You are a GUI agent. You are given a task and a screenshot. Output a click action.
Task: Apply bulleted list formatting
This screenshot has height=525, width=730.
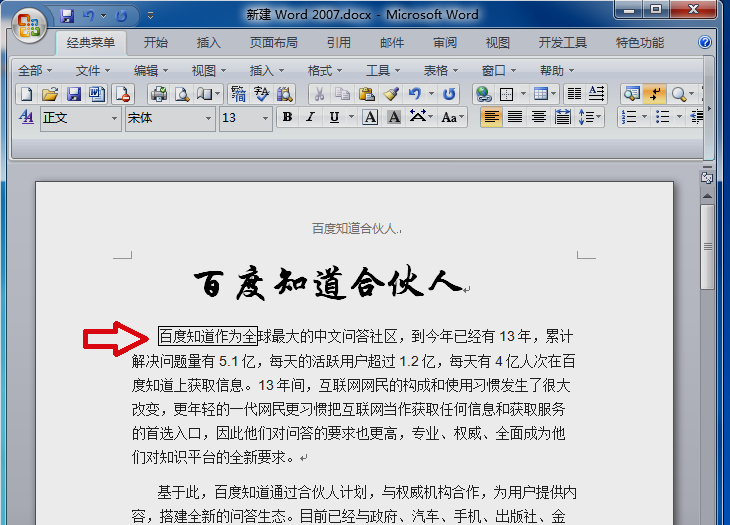pos(662,117)
